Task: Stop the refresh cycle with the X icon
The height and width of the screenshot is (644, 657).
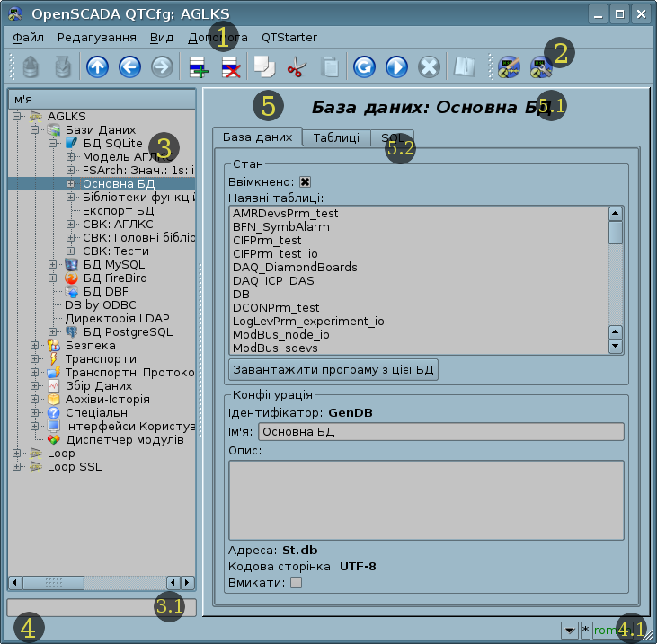Action: click(429, 67)
